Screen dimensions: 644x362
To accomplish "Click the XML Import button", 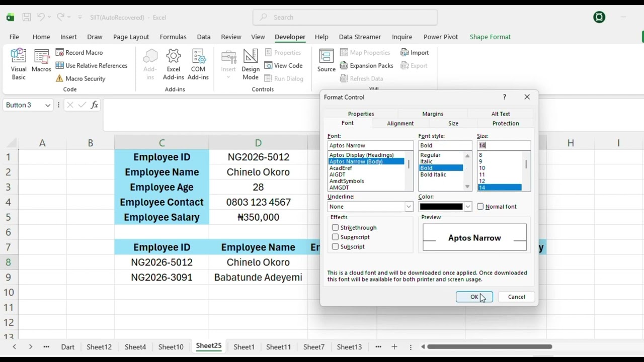I will tap(415, 52).
